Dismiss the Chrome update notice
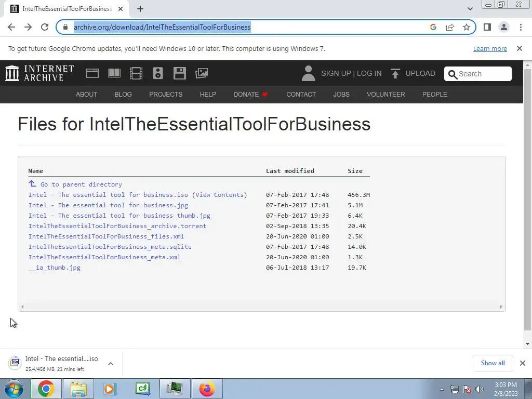532x399 pixels. [520, 48]
